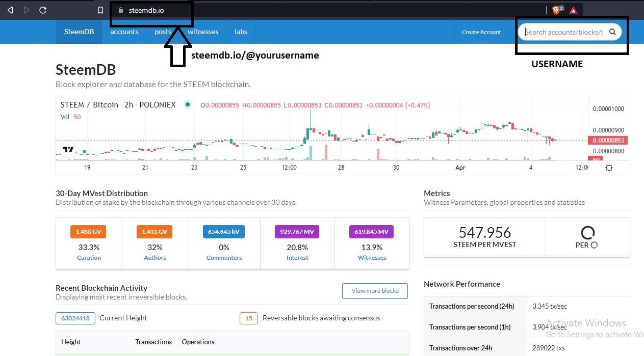The width and height of the screenshot is (644, 356).
Task: Click the 289022 txs value
Action: (548, 348)
